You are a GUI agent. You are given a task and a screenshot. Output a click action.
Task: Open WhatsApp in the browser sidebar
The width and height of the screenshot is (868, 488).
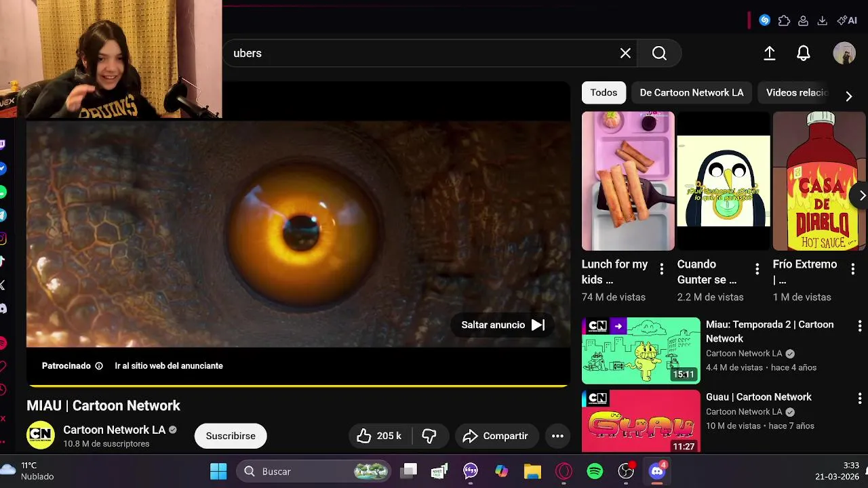point(3,192)
